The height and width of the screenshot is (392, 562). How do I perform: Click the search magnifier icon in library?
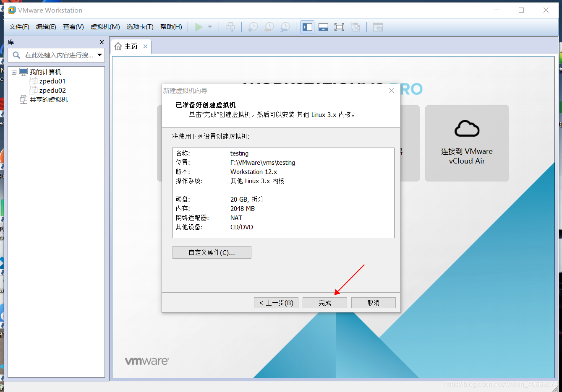16,55
